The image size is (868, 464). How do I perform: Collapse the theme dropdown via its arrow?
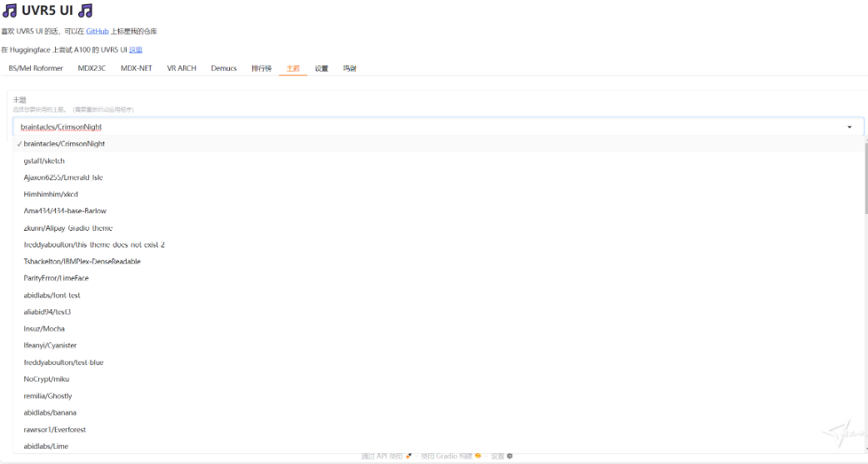849,127
